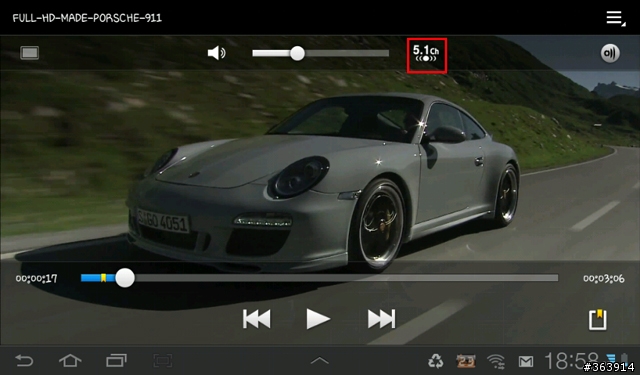Add a bookmark at current position
The width and height of the screenshot is (640, 375).
pyautogui.click(x=598, y=320)
